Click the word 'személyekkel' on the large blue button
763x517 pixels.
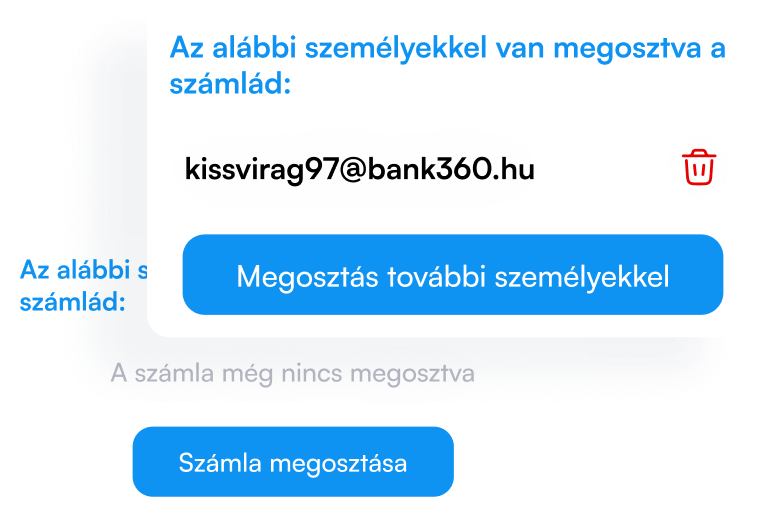pos(582,277)
